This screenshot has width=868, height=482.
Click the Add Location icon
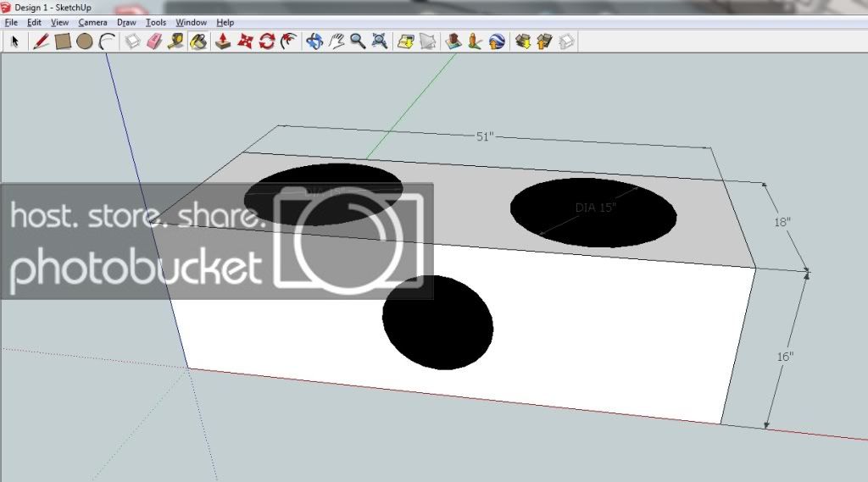[406, 42]
